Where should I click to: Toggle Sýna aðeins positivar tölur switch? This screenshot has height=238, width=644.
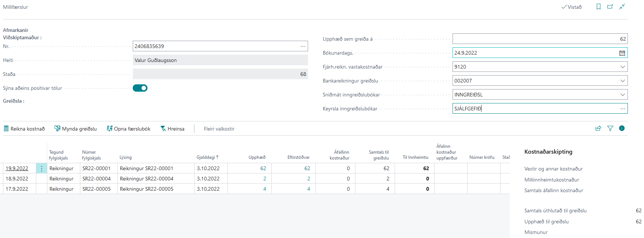(x=140, y=88)
